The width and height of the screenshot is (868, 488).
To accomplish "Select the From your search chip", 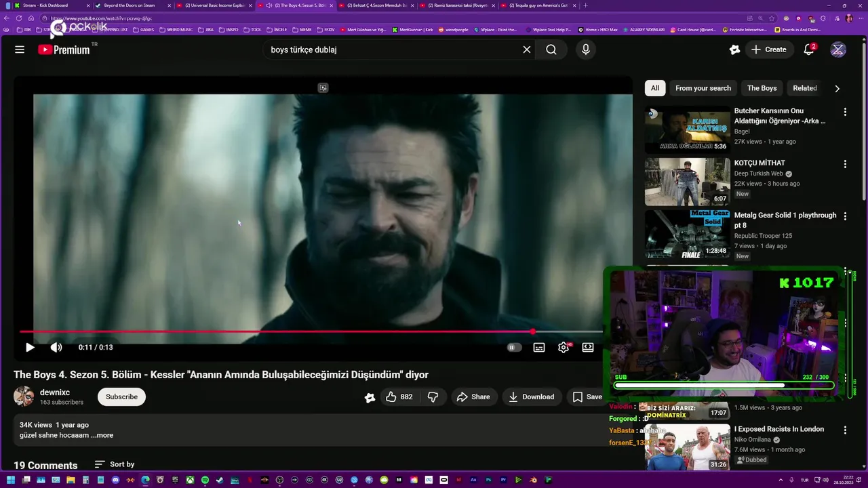I will [x=703, y=88].
